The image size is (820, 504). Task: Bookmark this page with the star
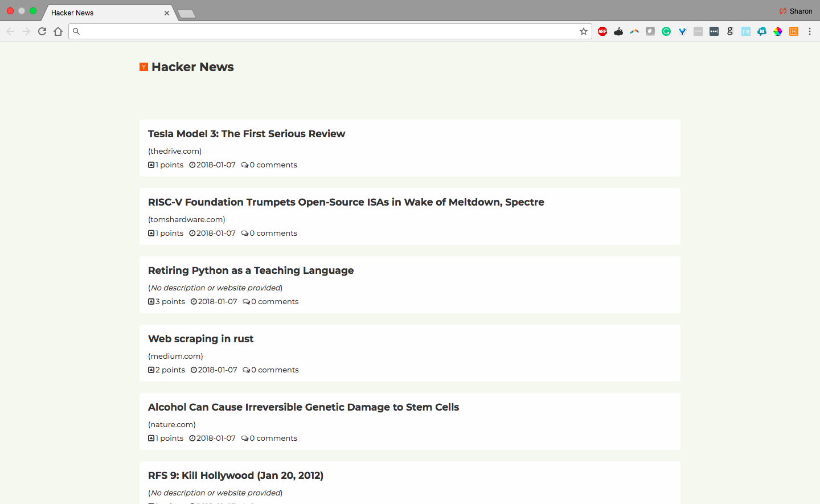pos(584,31)
